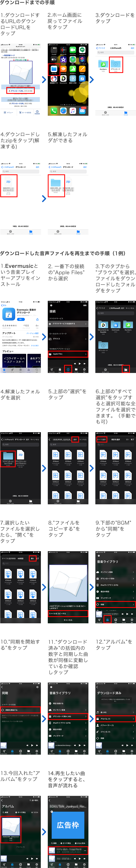
Task: Open the FaceTime app on home screen
Action: (73, 50)
